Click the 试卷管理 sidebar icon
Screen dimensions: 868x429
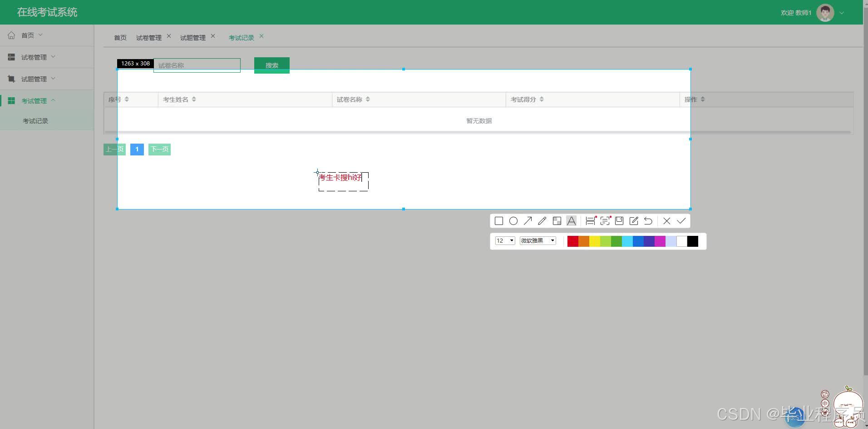[11, 57]
